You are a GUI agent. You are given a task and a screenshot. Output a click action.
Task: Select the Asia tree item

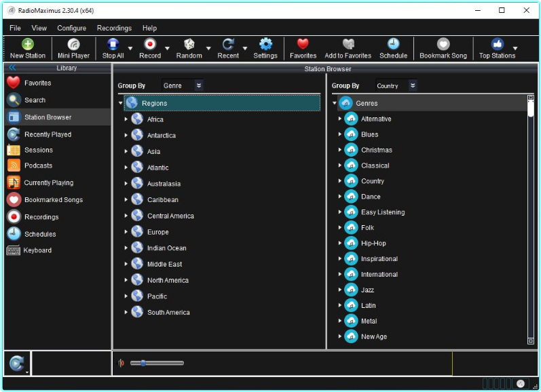point(153,151)
